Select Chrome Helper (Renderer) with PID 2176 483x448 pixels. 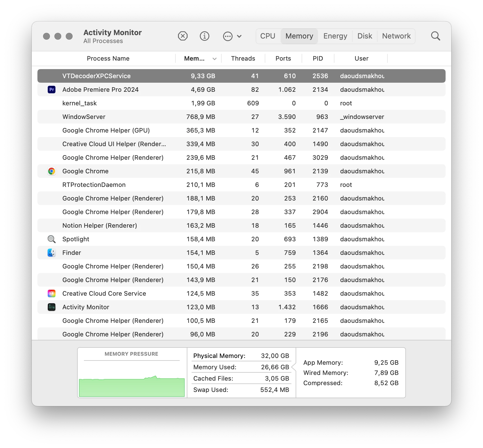[x=241, y=280]
